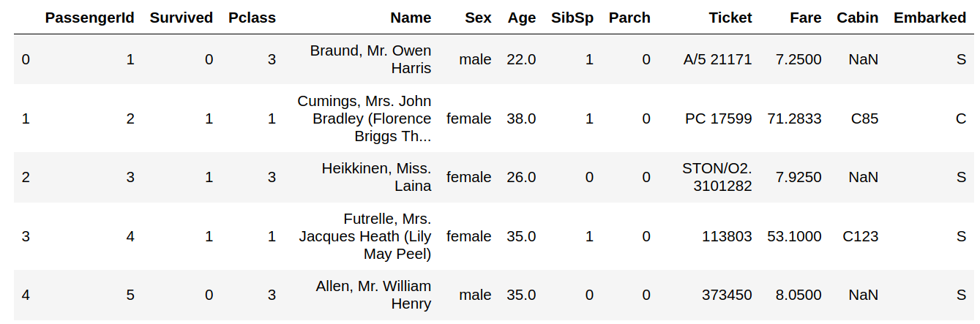980x324 pixels.
Task: Click the Age column header
Action: click(x=522, y=18)
